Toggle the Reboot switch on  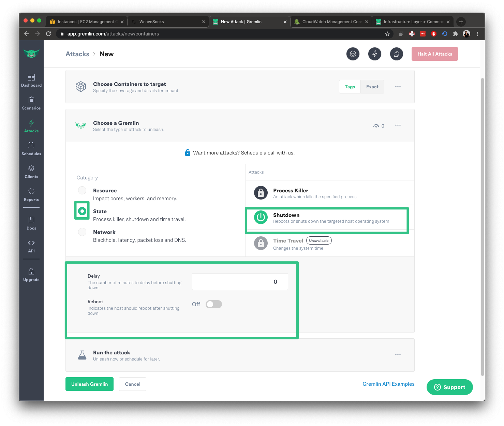[x=214, y=304]
